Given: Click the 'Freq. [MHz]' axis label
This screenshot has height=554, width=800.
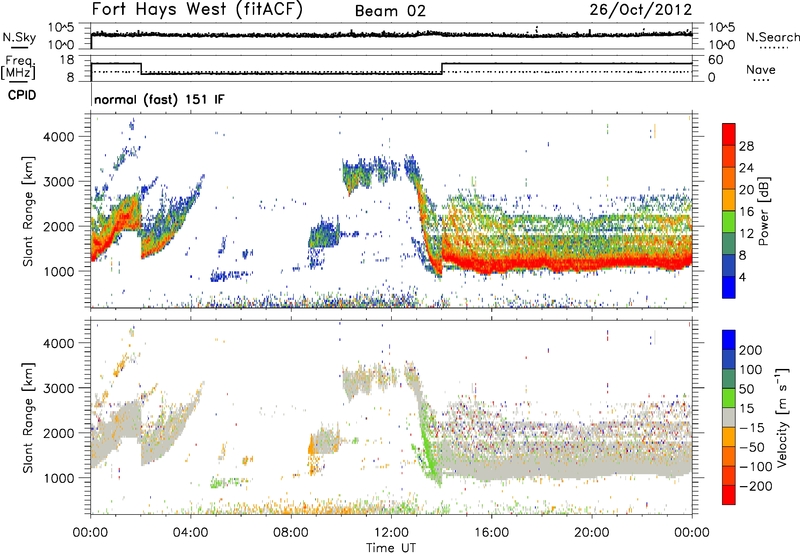Looking at the screenshot, I should (x=18, y=68).
